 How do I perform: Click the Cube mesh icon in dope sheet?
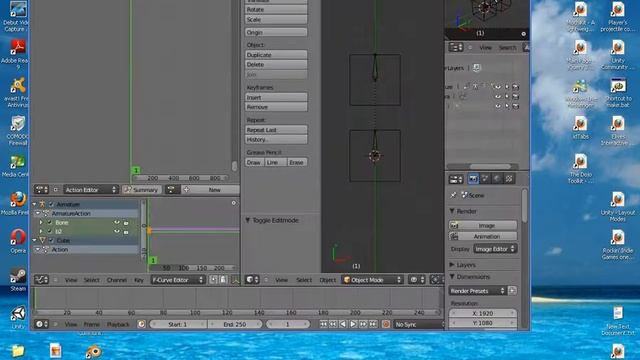coord(42,240)
